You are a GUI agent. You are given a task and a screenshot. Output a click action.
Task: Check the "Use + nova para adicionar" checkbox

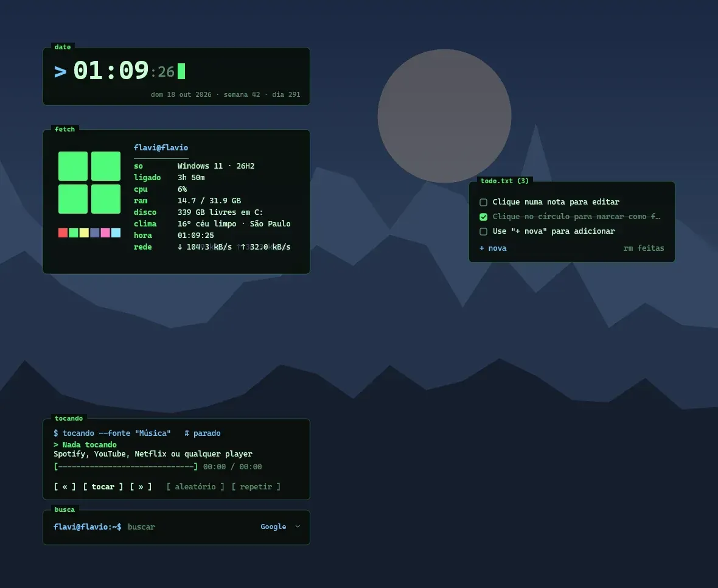point(483,232)
